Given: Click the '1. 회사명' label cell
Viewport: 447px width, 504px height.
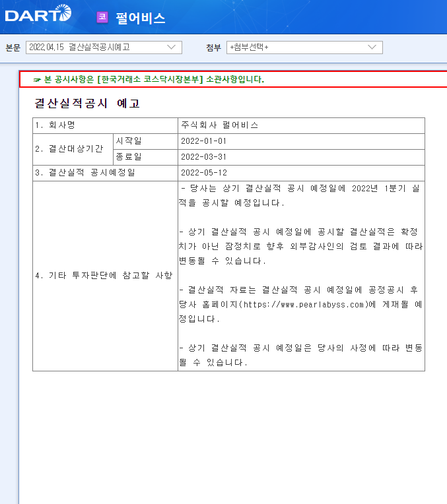Looking at the screenshot, I should (105, 125).
